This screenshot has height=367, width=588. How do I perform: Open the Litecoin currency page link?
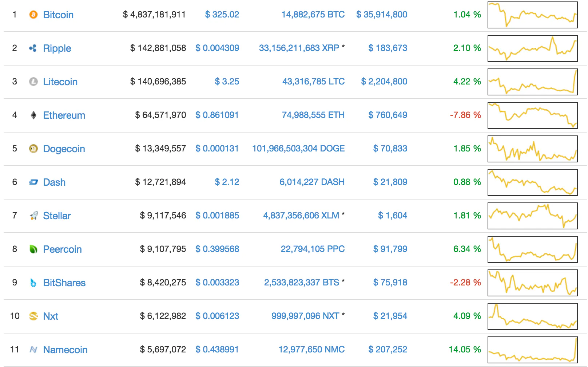coord(60,82)
